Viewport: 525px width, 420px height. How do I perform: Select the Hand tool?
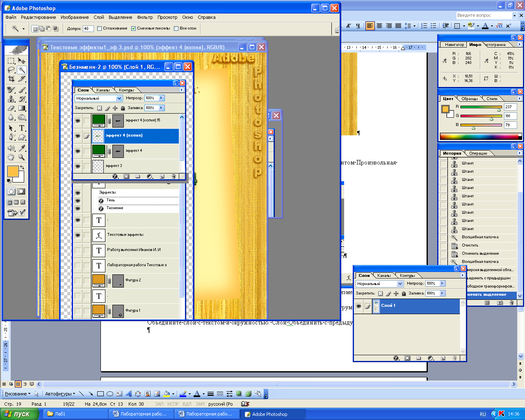pos(11,157)
